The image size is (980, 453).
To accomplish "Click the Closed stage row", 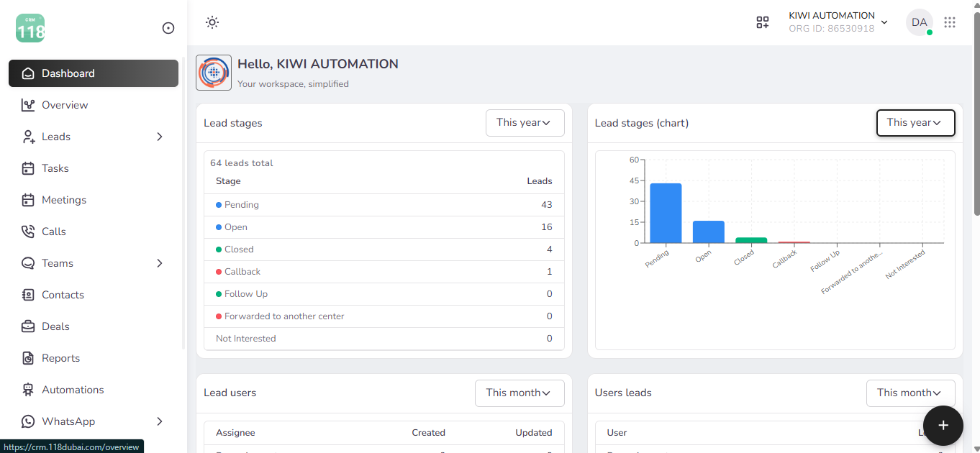I will [x=384, y=250].
